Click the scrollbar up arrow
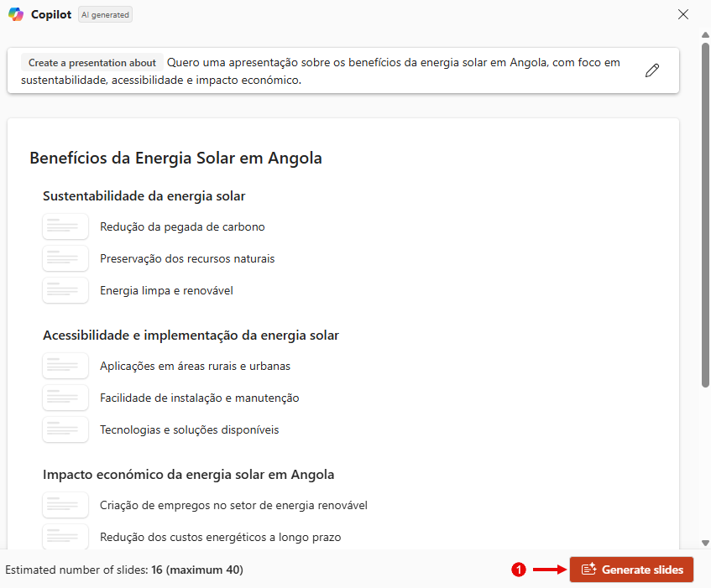 [x=705, y=35]
